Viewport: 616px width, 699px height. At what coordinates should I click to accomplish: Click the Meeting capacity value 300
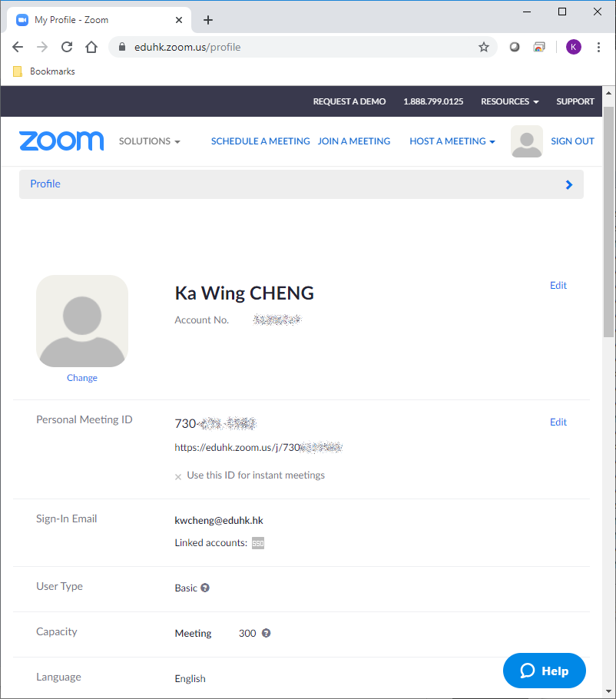[x=247, y=633]
